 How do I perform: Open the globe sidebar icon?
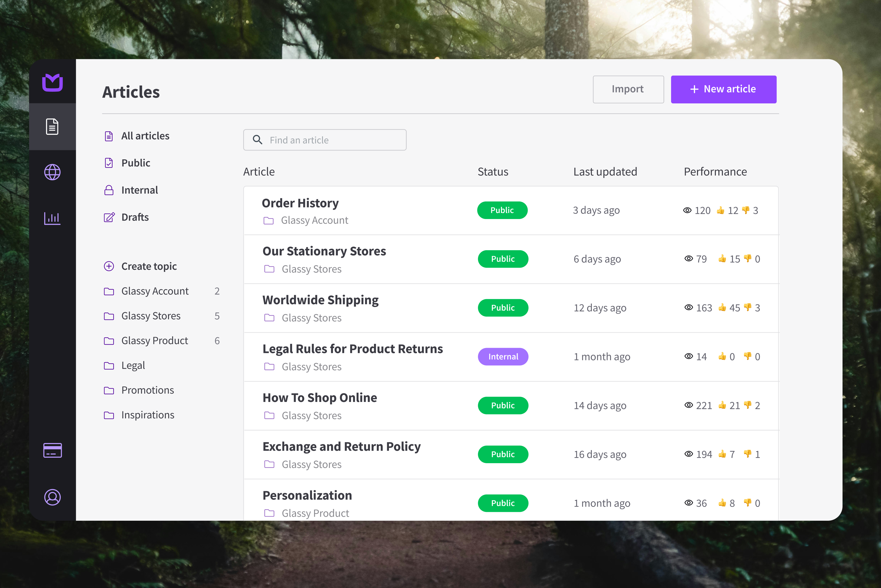[x=52, y=172]
